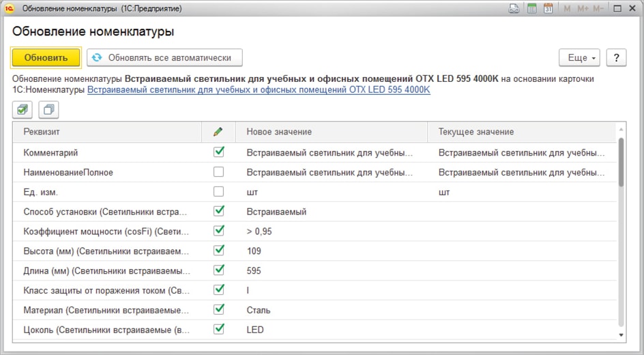
Task: Click the scrollbar up arrow
Action: point(621,128)
